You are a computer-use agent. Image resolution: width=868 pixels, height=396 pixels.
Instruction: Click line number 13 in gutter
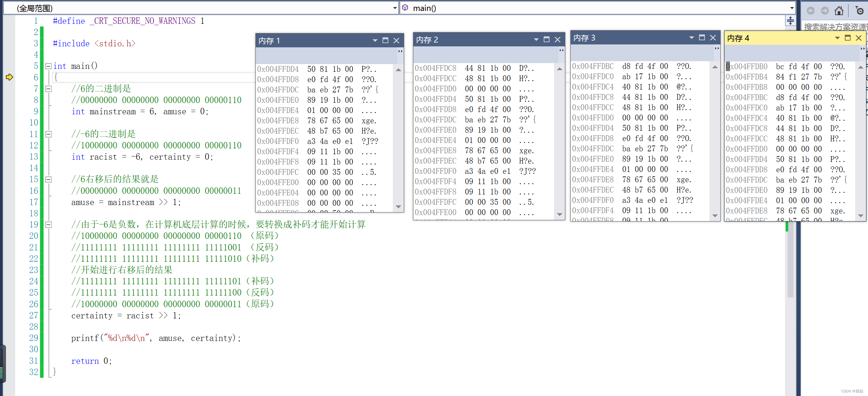34,157
